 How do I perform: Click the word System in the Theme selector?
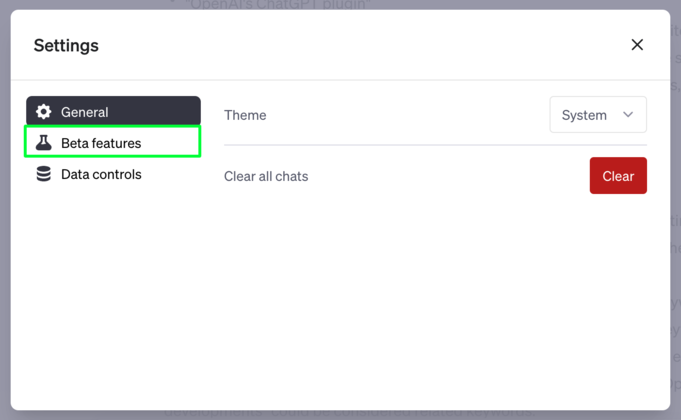coord(584,115)
